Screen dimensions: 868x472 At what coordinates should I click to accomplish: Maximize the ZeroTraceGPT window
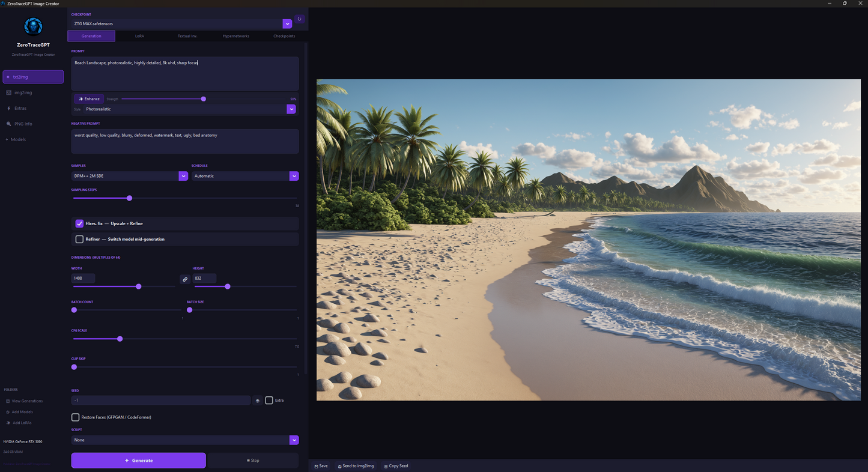click(845, 4)
